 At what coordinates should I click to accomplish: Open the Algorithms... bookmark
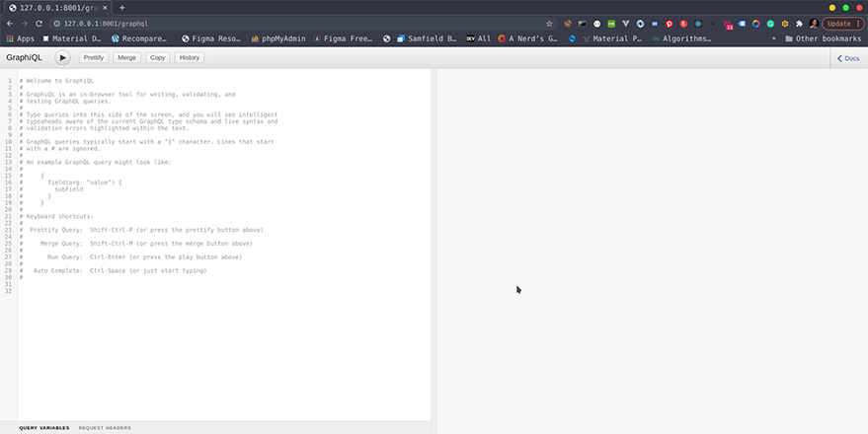click(x=681, y=38)
